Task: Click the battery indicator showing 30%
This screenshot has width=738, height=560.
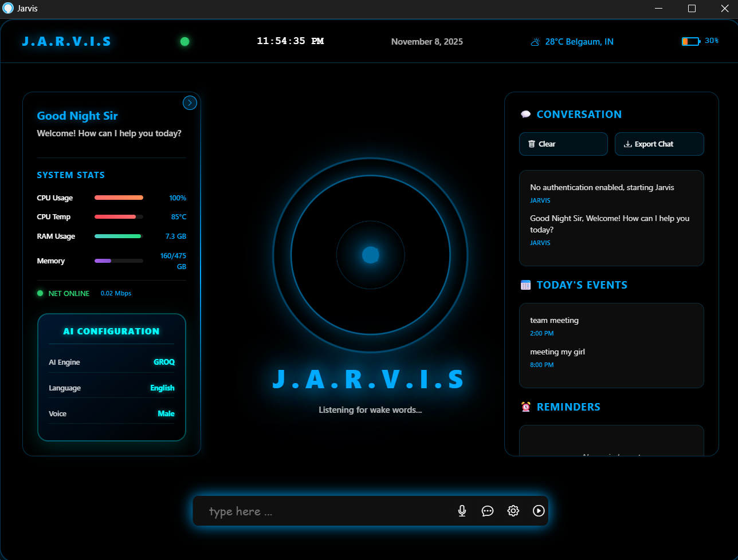Action: click(691, 41)
